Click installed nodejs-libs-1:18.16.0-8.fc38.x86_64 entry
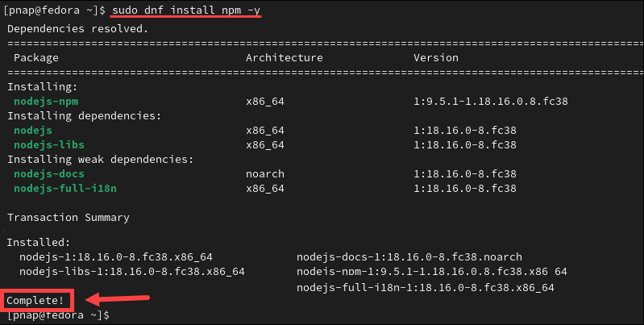The height and width of the screenshot is (325, 644). click(x=132, y=272)
